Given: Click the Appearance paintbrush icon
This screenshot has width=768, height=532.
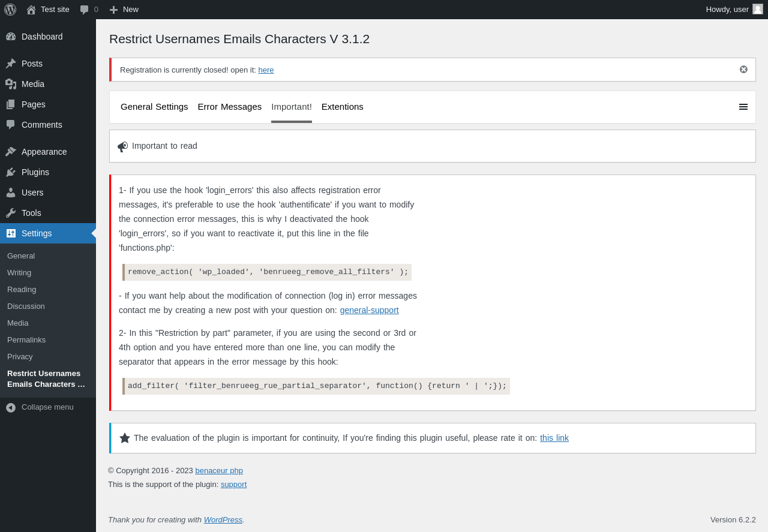Looking at the screenshot, I should (x=11, y=152).
